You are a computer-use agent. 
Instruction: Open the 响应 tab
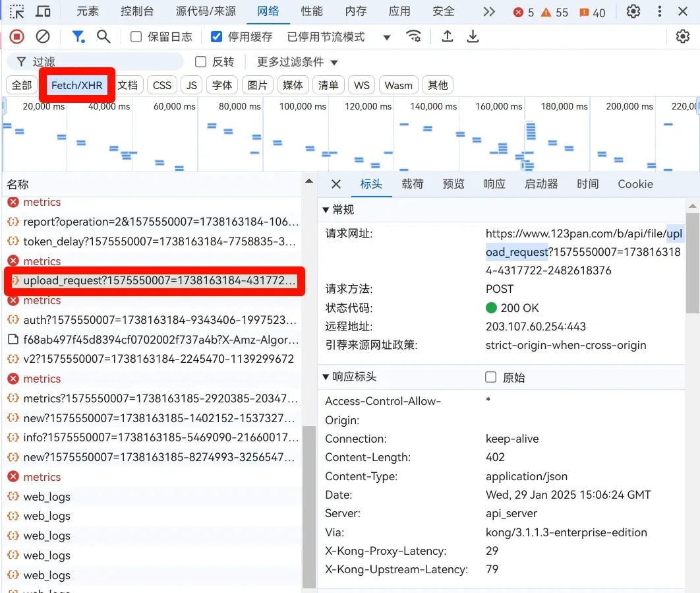tap(494, 184)
